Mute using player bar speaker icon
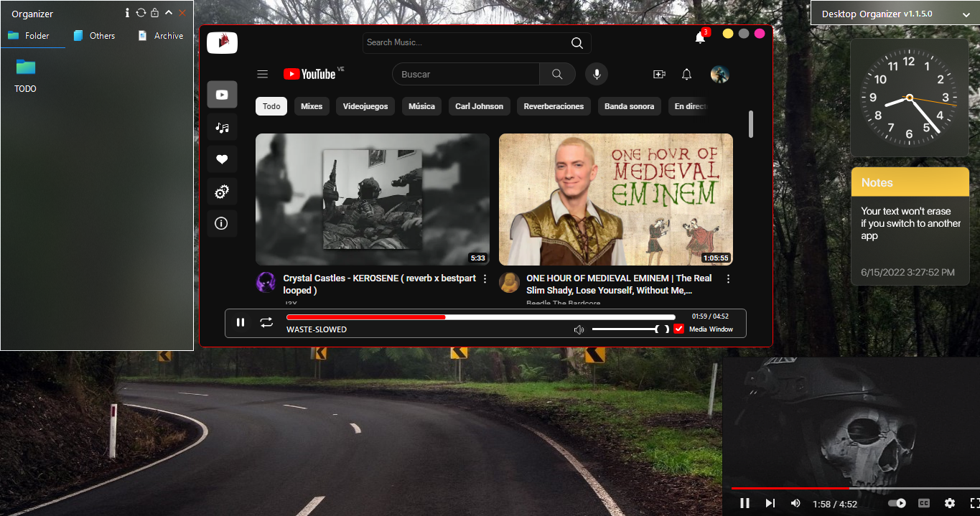 click(579, 329)
